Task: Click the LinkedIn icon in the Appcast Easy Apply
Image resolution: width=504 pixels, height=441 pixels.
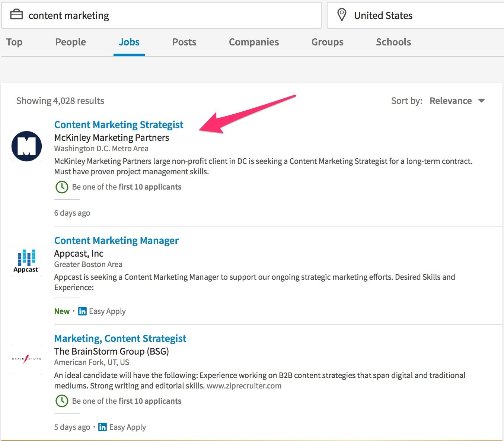Action: click(x=82, y=311)
